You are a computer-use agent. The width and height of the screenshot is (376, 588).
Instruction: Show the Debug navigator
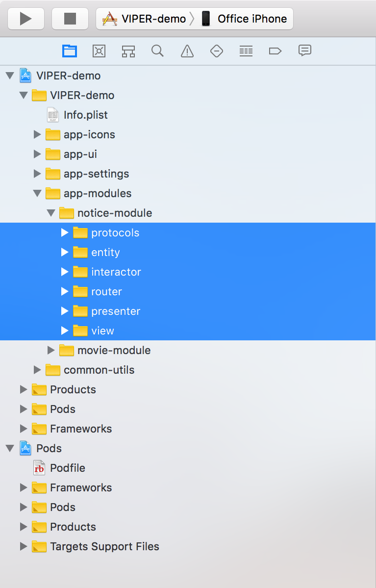[246, 51]
